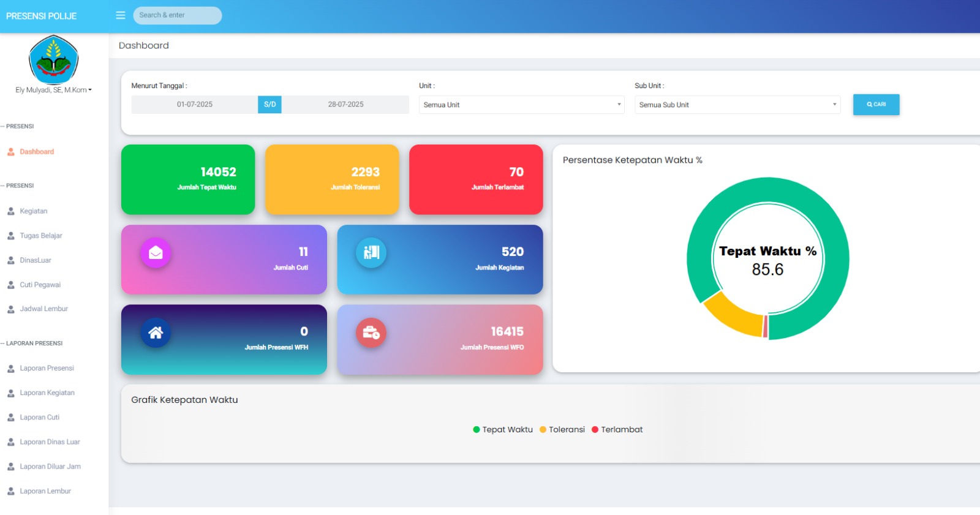Open the Jumlah Toleransi card
The image size is (980, 515).
pyautogui.click(x=332, y=179)
